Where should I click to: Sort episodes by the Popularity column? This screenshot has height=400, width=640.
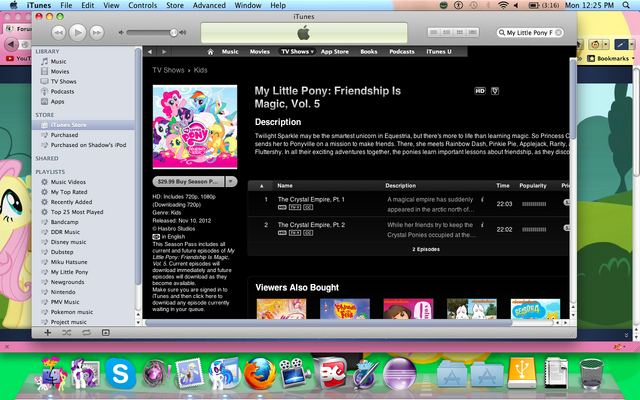(x=533, y=186)
